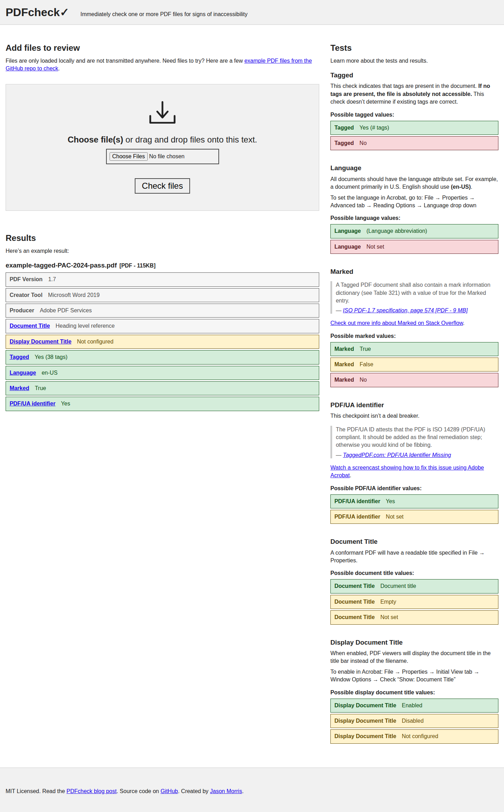Viewport: 504px width, 812px height.
Task: Click the 'No file chosen' file input area
Action: click(167, 157)
